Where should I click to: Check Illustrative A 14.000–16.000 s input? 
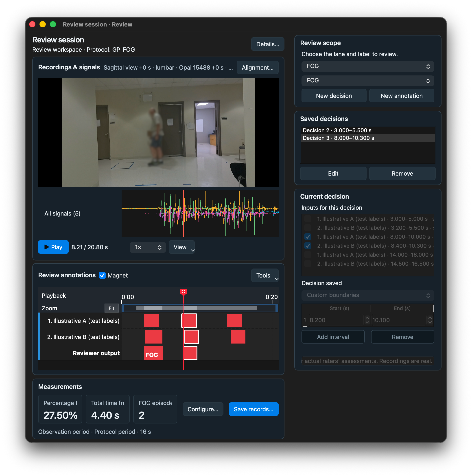(x=308, y=255)
